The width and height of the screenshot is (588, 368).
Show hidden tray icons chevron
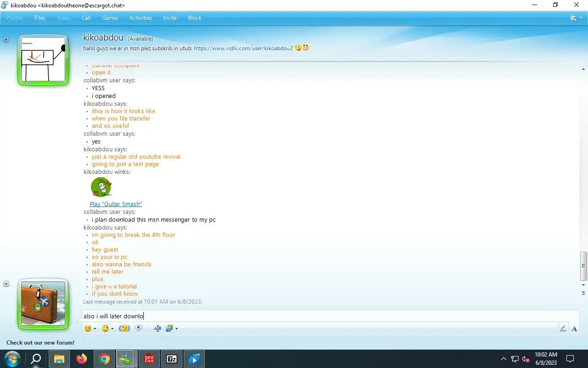tap(503, 359)
